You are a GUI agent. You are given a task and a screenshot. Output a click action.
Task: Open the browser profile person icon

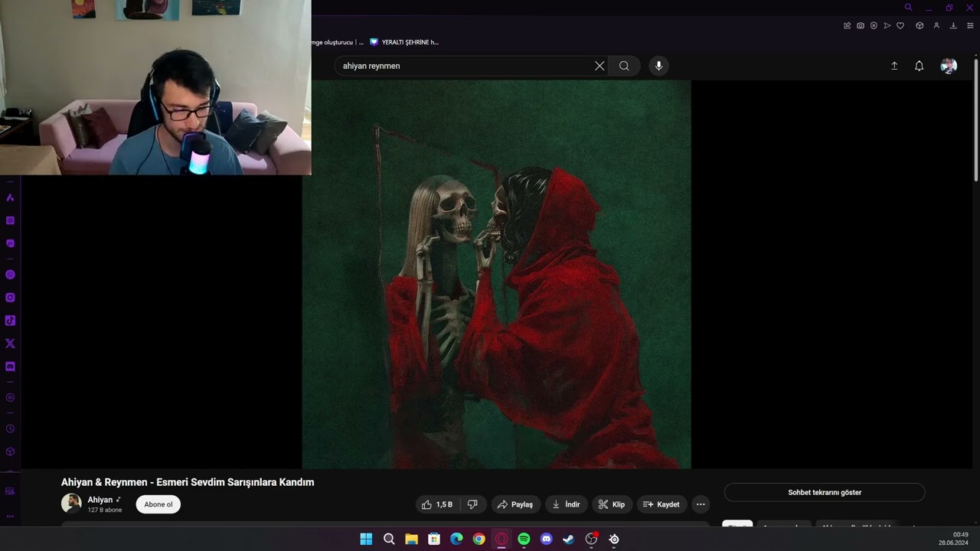pos(936,25)
